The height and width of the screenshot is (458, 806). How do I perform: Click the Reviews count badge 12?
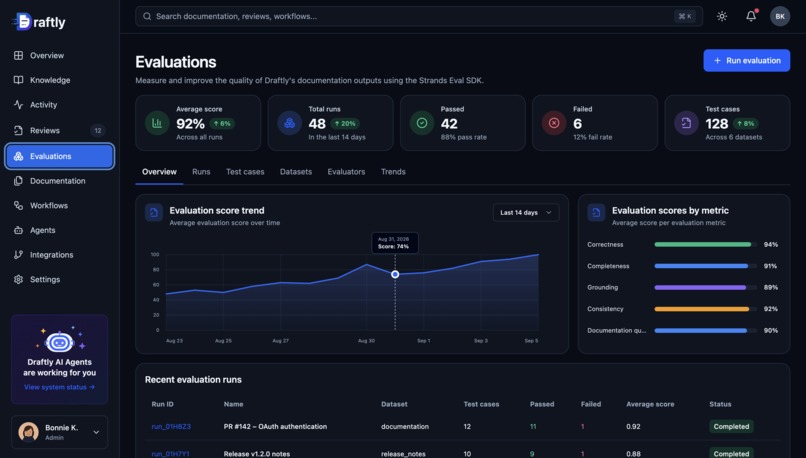coord(98,131)
